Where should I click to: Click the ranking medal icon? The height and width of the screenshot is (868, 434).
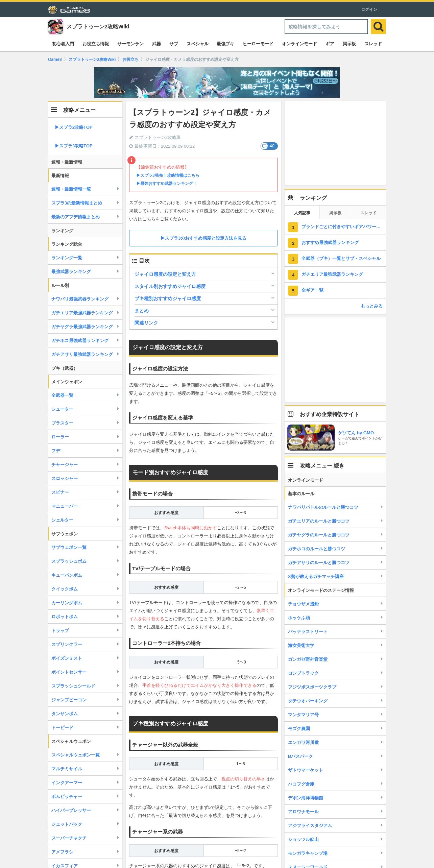tap(291, 198)
